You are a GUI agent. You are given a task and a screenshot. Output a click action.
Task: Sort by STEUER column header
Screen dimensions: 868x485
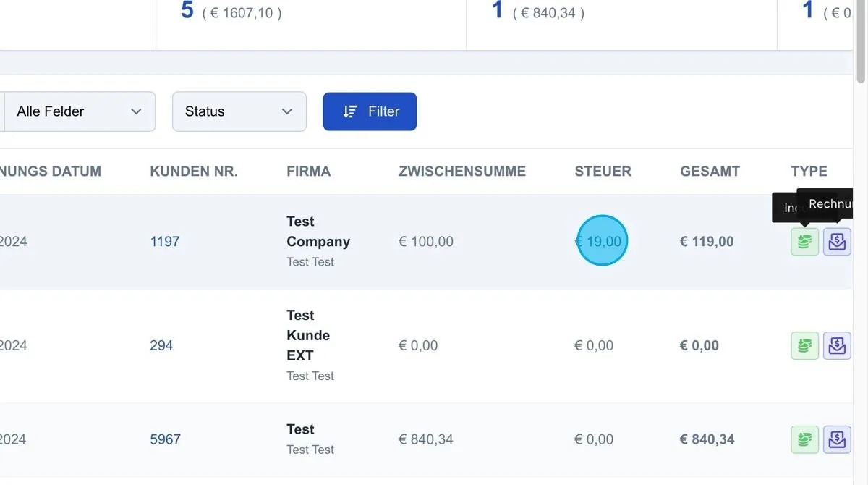(603, 172)
